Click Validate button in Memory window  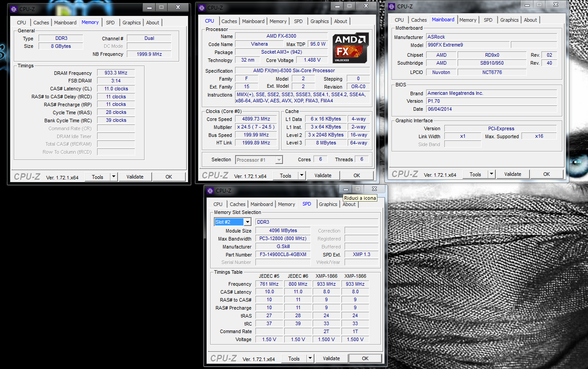tap(135, 177)
